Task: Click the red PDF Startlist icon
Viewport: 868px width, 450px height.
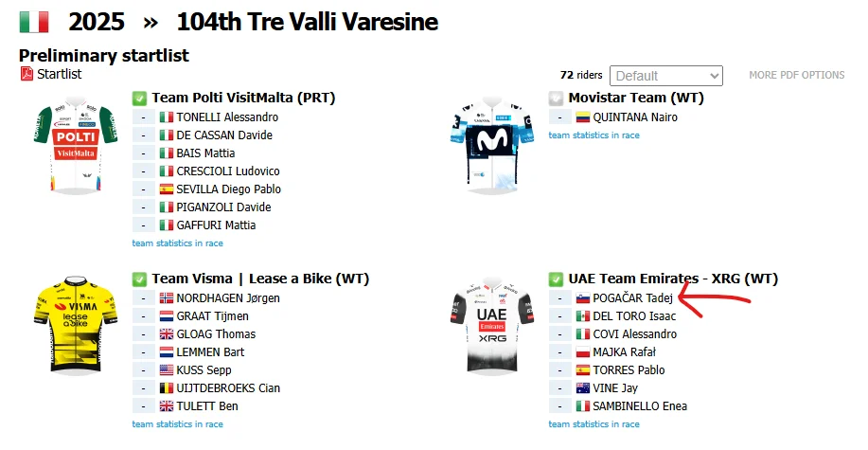Action: click(27, 74)
